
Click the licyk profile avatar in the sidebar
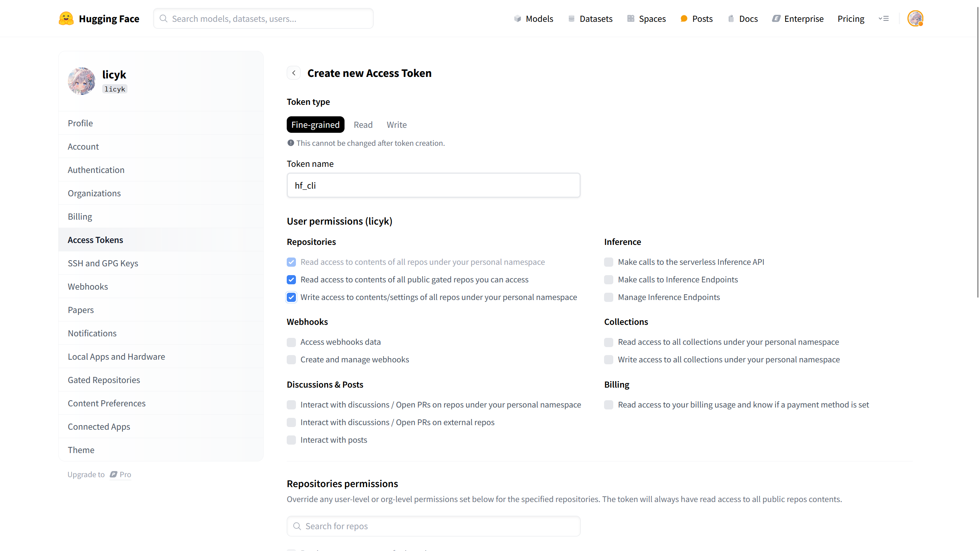tap(82, 81)
